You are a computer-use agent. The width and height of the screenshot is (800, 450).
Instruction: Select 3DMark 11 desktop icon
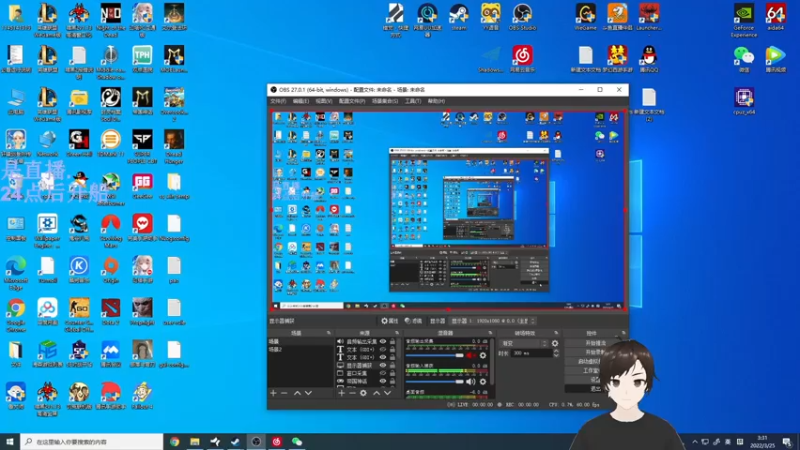(111, 143)
